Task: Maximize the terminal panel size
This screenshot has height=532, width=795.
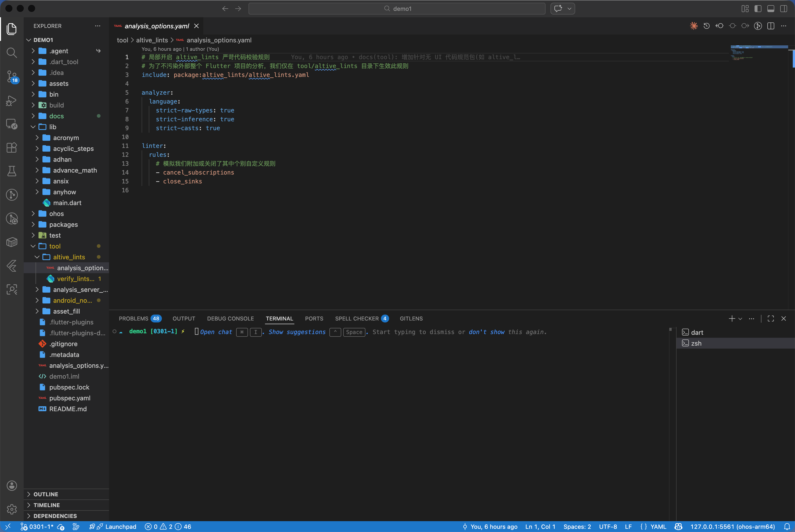Action: (771, 319)
